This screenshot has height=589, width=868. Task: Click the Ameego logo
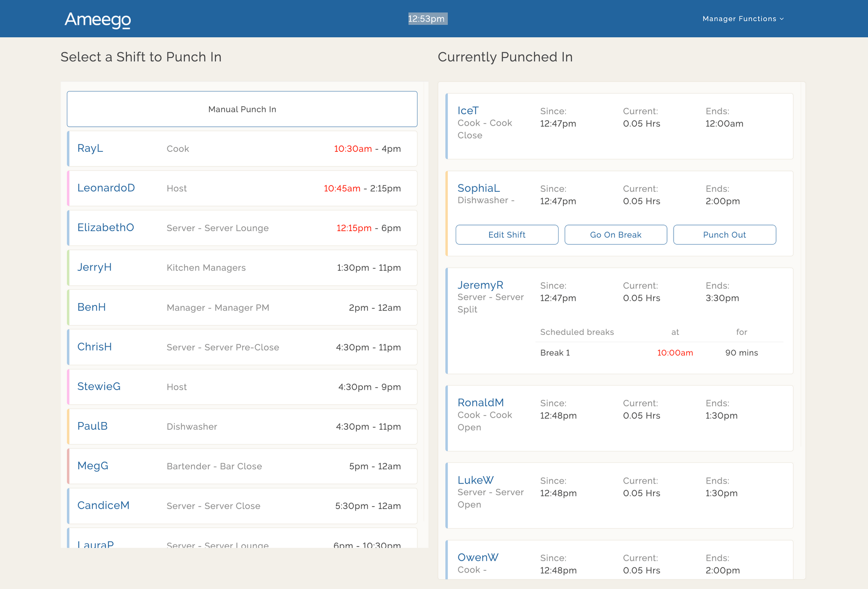(98, 20)
